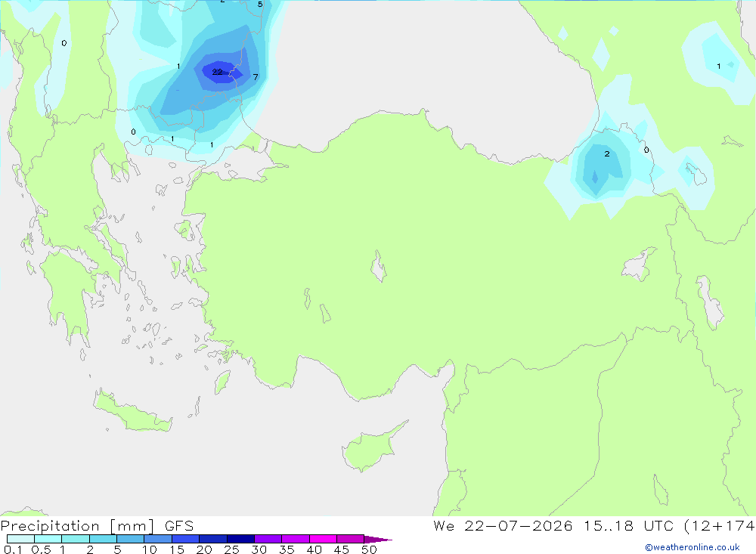
Task: Open the weatheronline.co.uk link
Action: click(x=692, y=547)
